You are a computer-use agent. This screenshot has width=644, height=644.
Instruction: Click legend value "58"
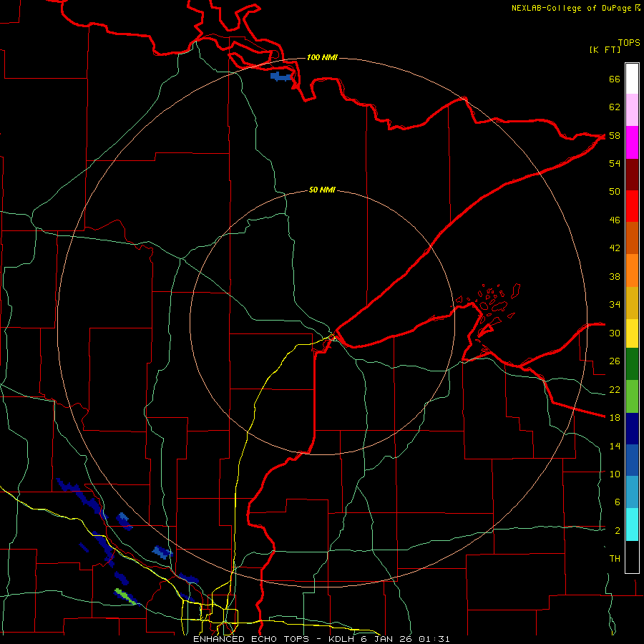(x=615, y=135)
